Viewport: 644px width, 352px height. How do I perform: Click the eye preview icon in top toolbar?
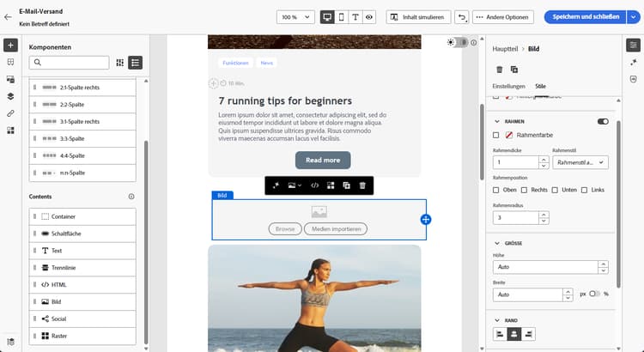pos(369,17)
